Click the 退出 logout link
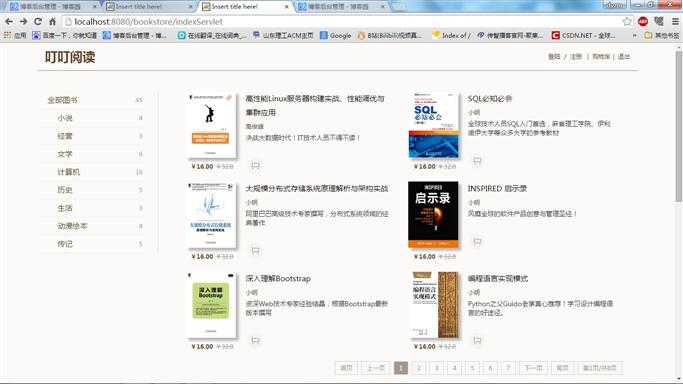Screen dimensions: 683x384 click(x=624, y=57)
